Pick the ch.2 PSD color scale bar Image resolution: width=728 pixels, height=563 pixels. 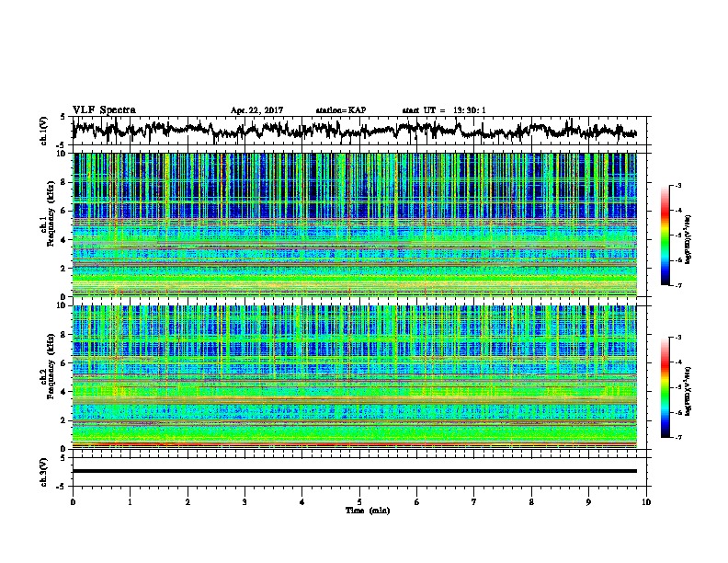coord(665,387)
